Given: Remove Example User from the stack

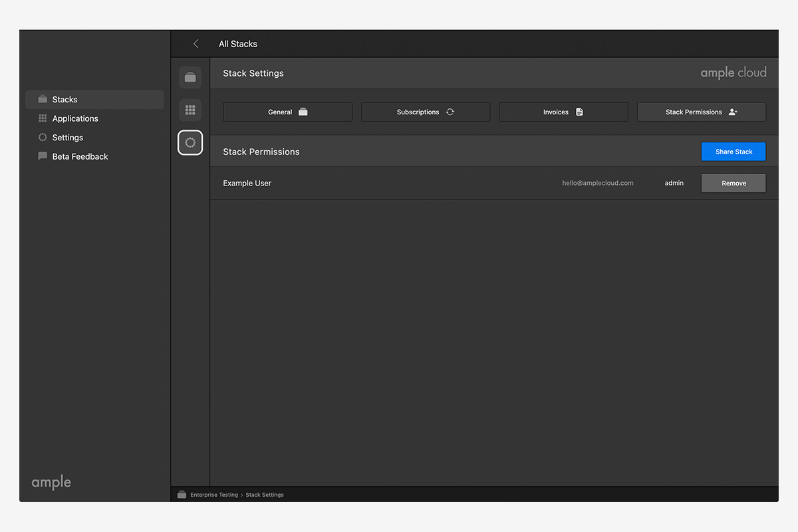Looking at the screenshot, I should [x=733, y=183].
